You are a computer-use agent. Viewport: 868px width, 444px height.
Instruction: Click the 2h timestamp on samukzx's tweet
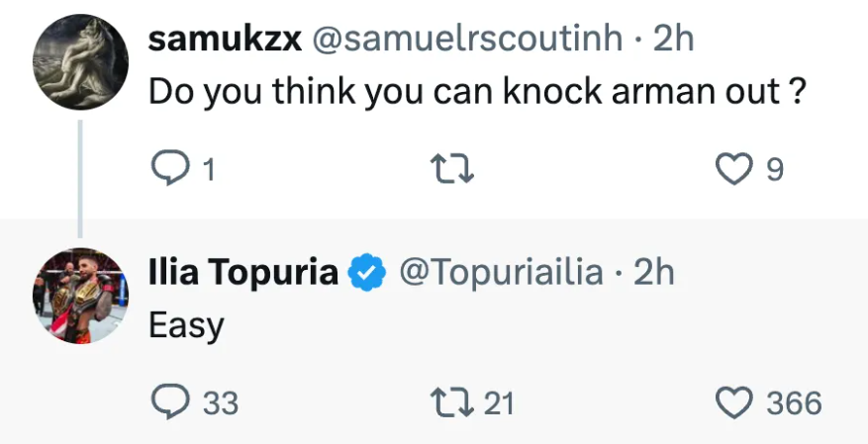point(673,39)
